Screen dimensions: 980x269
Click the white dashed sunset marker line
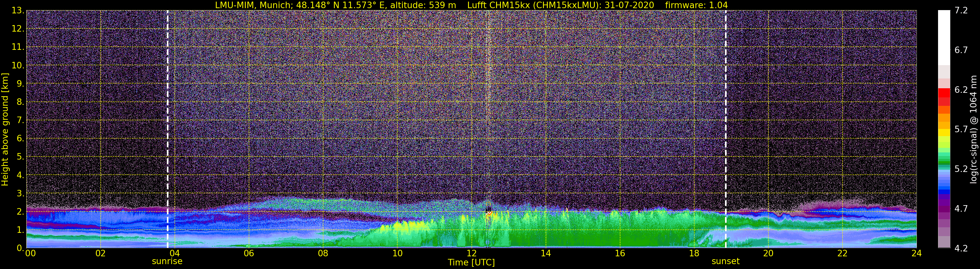[726, 129]
